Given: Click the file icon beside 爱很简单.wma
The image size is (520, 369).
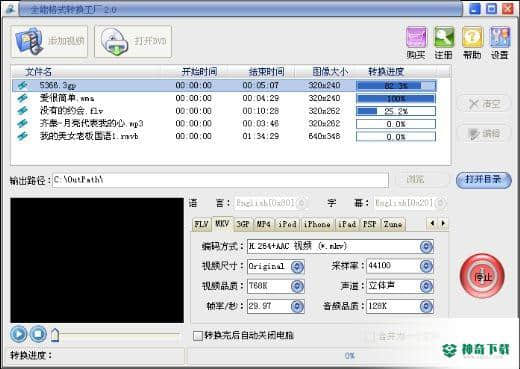Looking at the screenshot, I should pos(23,98).
